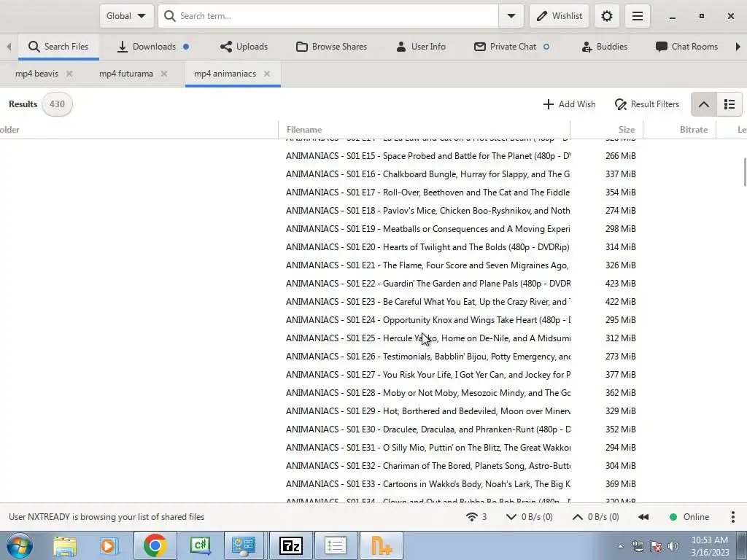
Task: Launch Media Player from the taskbar
Action: point(109,546)
